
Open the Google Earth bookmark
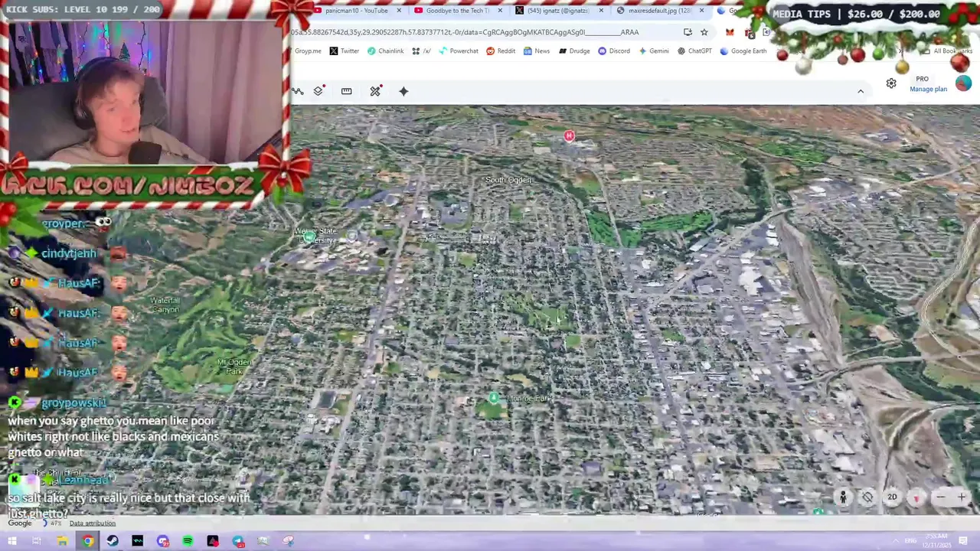click(743, 51)
